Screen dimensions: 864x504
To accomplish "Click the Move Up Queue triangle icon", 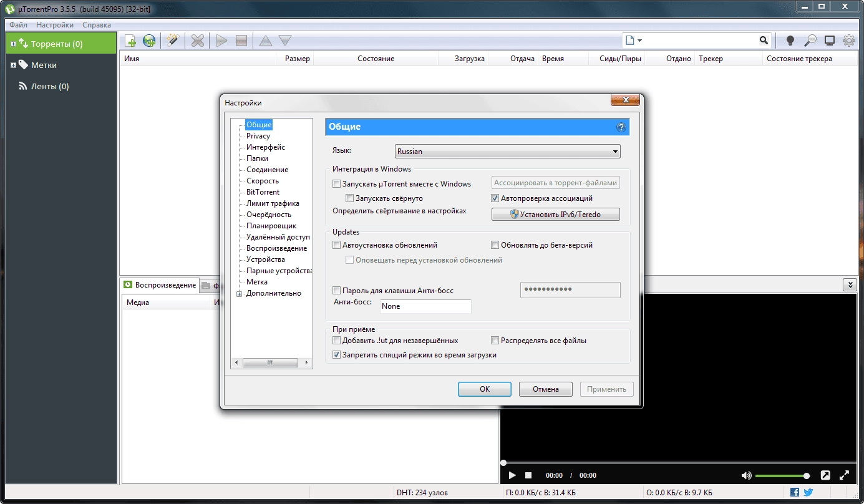I will (266, 41).
